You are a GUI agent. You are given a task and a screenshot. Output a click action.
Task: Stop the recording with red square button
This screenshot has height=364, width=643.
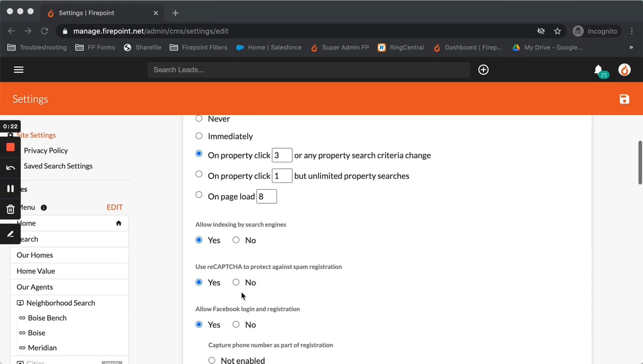10,147
